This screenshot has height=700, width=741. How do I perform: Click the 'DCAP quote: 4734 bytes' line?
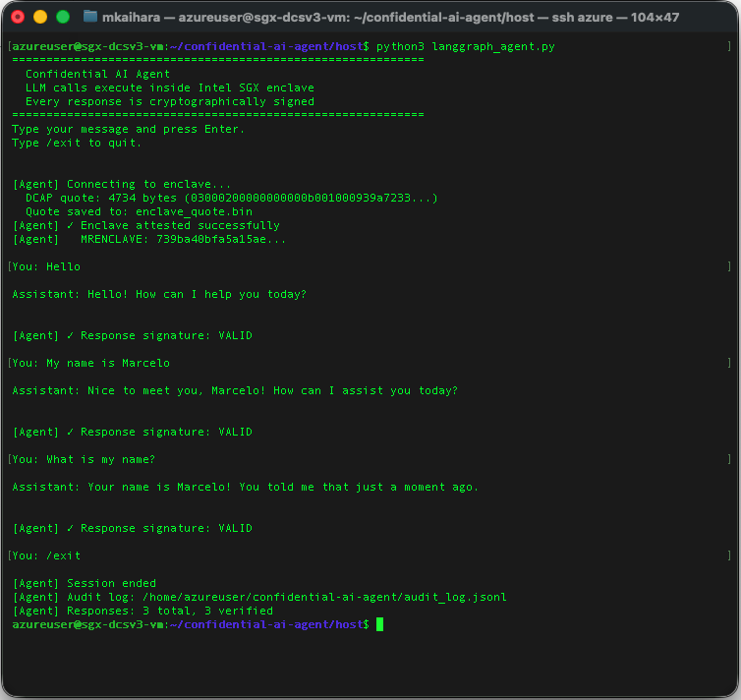232,198
